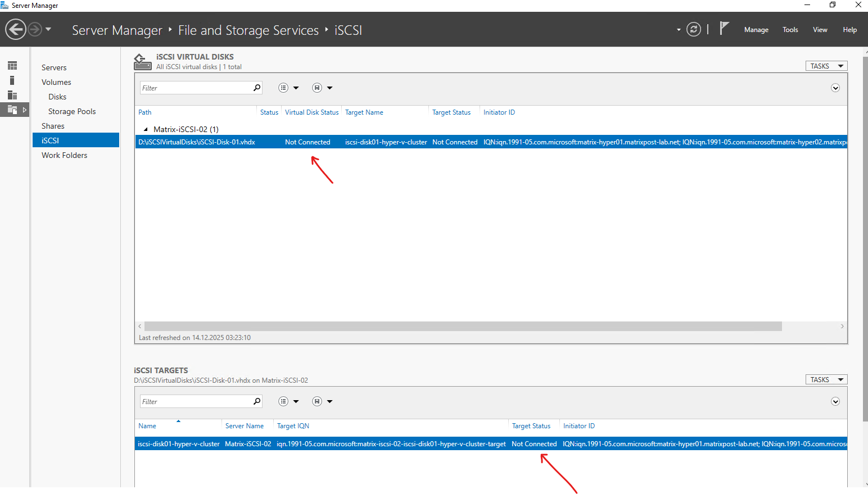Open Work Folders page
The height and width of the screenshot is (494, 868).
pos(65,155)
